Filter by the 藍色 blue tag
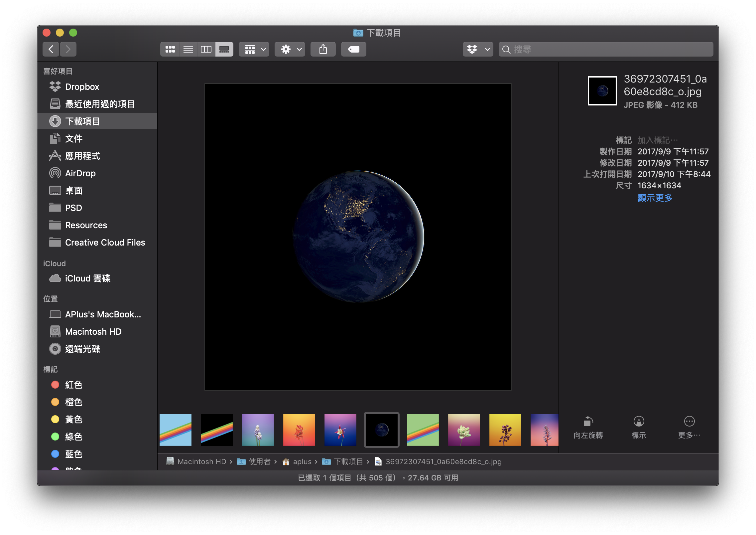Image resolution: width=756 pixels, height=535 pixels. tap(97, 454)
